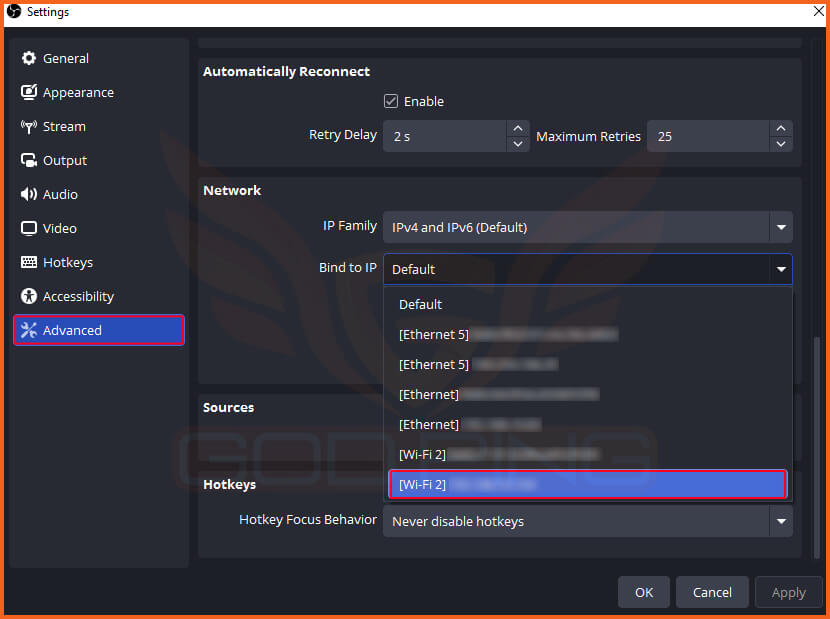
Task: Click the Output icon in sidebar
Action: (x=29, y=161)
